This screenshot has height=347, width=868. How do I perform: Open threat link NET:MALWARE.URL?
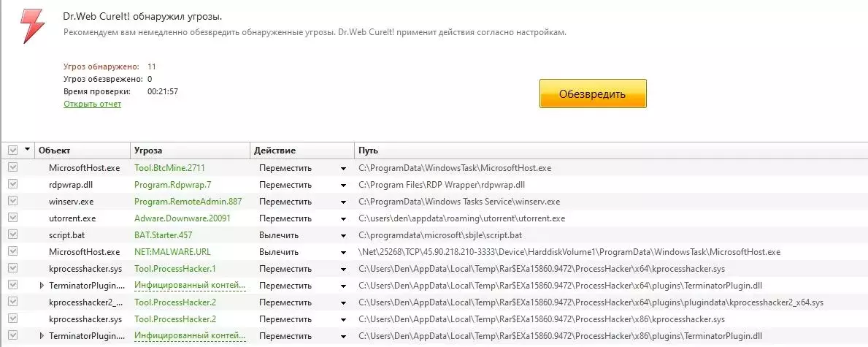173,251
